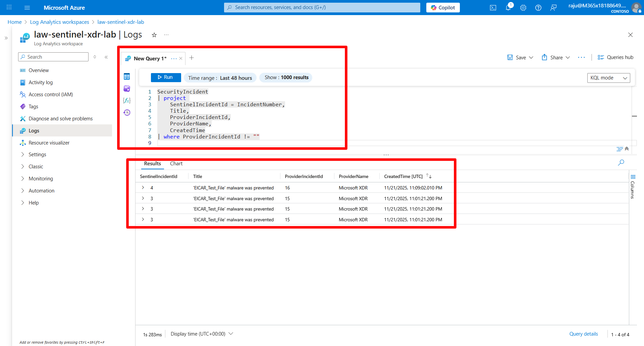The width and height of the screenshot is (644, 346).
Task: Toggle expand or collapse all menu groups
Action: click(95, 57)
